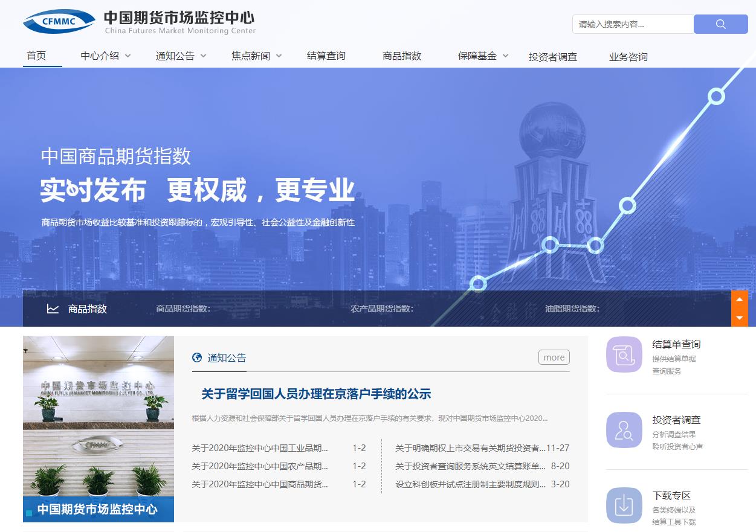
Task: Click the 商品指数 ticker bar label
Action: click(x=88, y=309)
